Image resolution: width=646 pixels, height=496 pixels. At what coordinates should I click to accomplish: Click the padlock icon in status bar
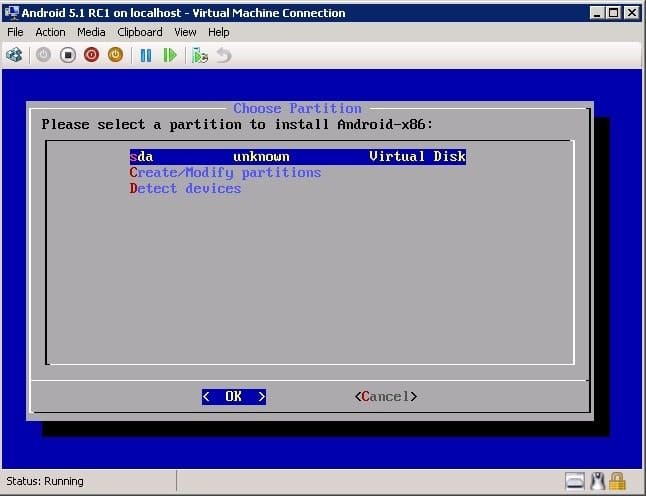(617, 481)
